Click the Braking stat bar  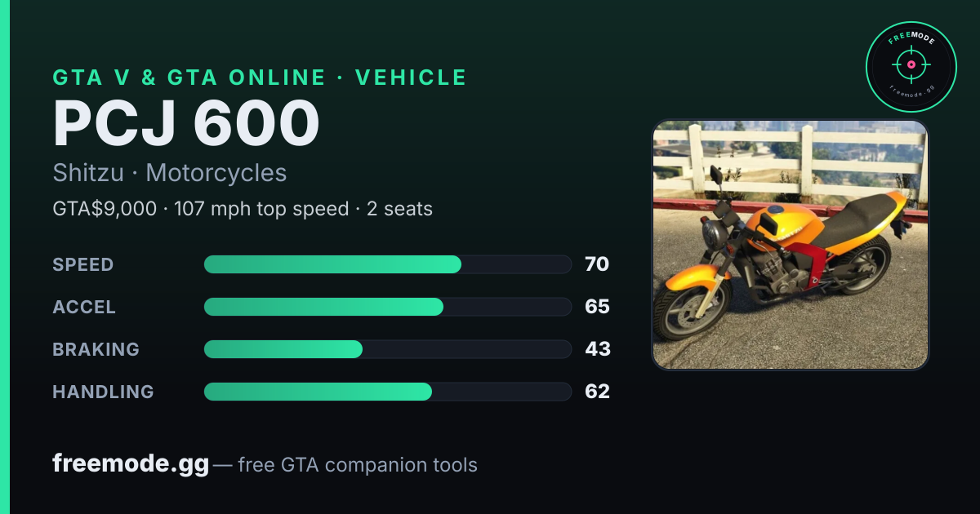(x=387, y=349)
